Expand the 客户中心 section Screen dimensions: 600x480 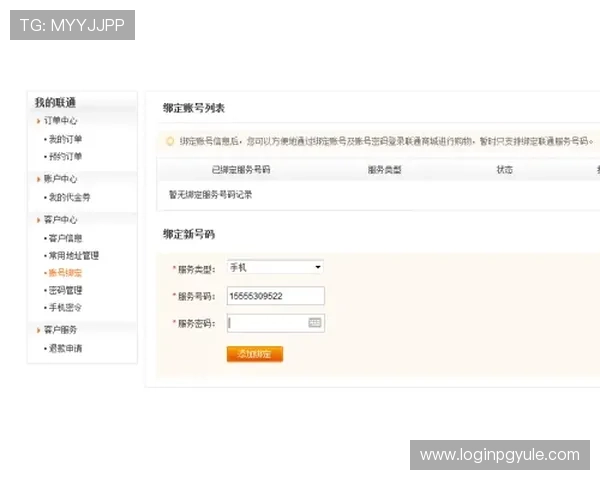coord(60,220)
